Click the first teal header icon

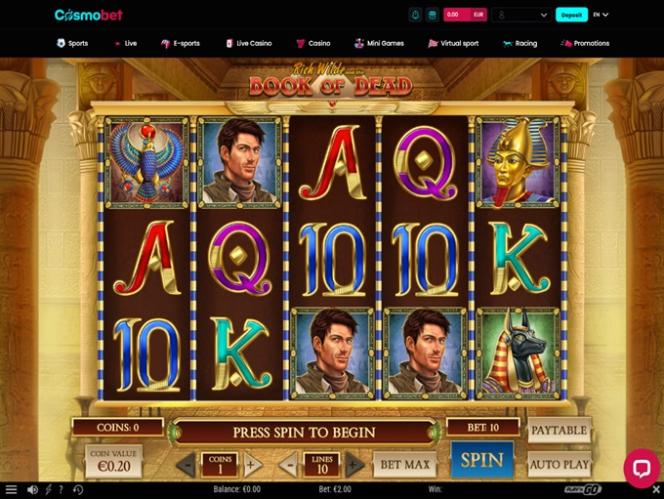tap(415, 15)
